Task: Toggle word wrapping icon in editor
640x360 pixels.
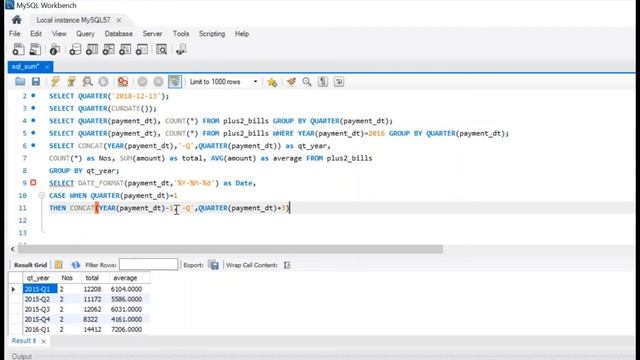Action: pos(339,82)
